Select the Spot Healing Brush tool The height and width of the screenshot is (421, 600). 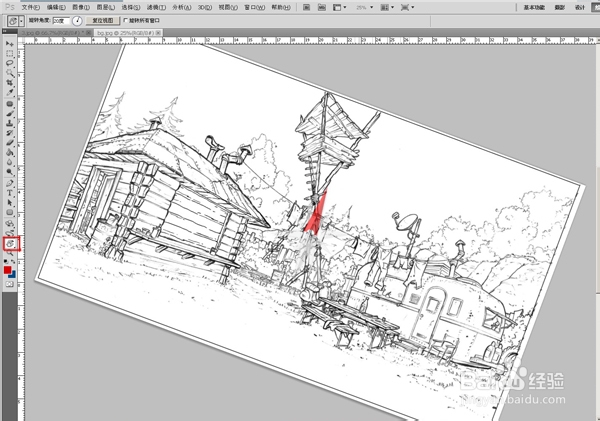[10, 104]
